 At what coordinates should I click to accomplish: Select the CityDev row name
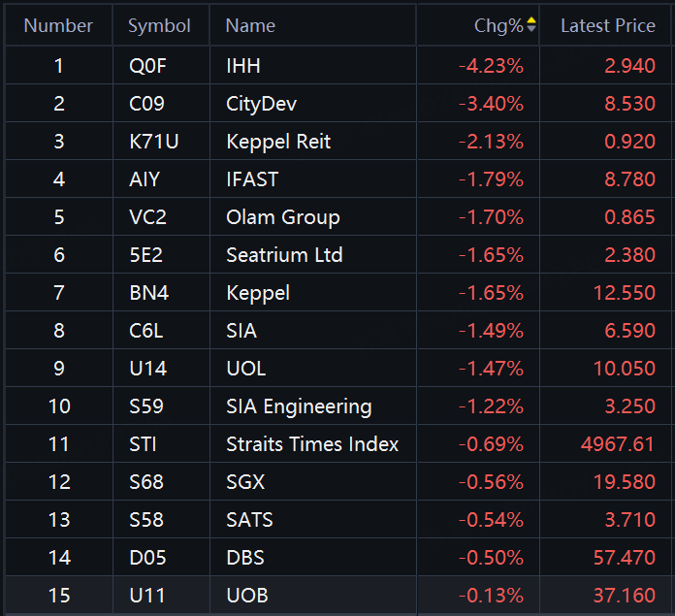(261, 104)
